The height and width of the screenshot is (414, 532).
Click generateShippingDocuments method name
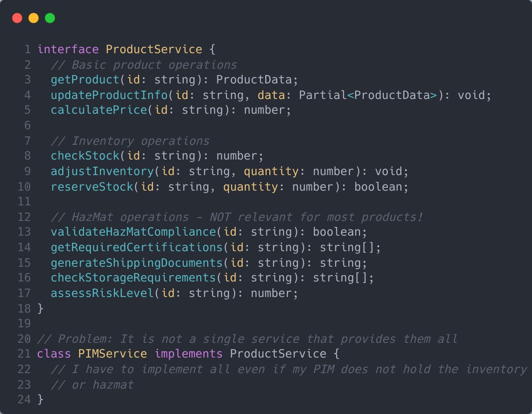tap(136, 263)
